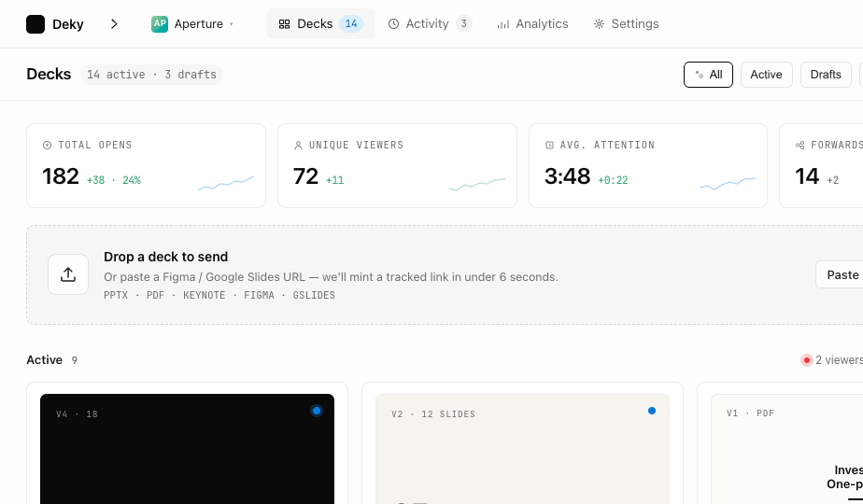Viewport: 863px width, 504px height.
Task: Click the 14 forwards value
Action: (807, 176)
